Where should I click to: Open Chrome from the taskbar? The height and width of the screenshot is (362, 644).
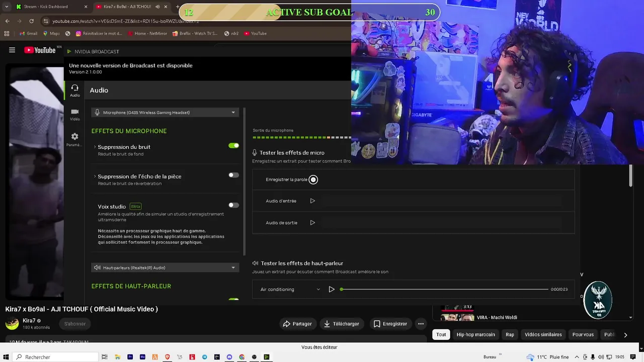tap(242, 357)
